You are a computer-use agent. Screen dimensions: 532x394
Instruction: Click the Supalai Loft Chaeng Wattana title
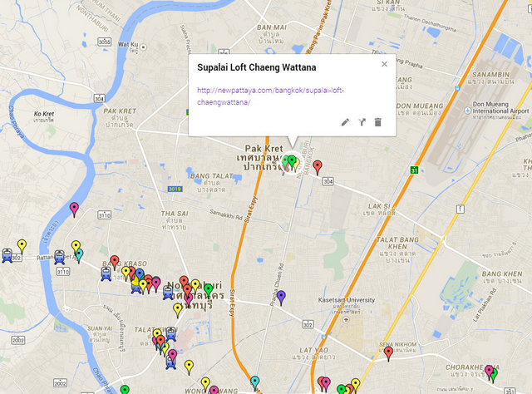pos(257,67)
